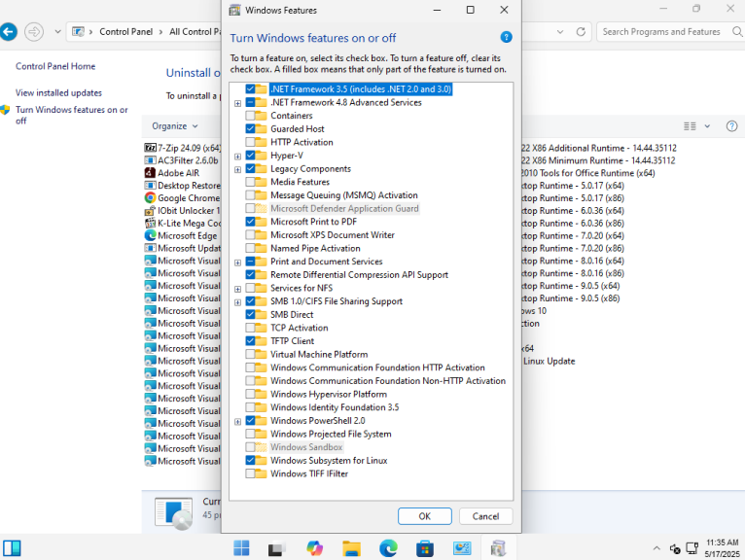745x560 pixels.
Task: Click the Windows Features taskbar icon
Action: coord(498,548)
